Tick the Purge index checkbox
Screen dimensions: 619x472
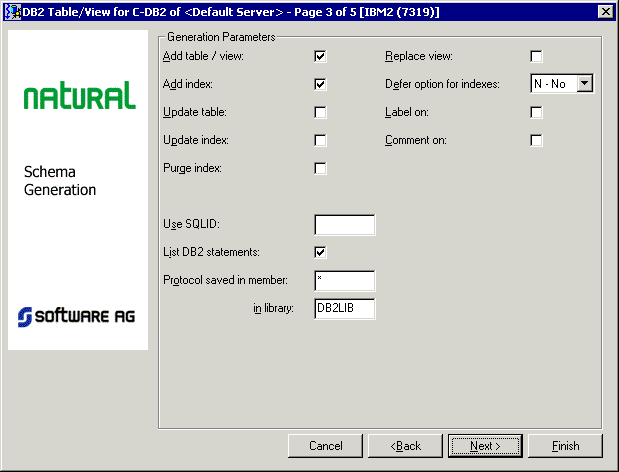[320, 168]
